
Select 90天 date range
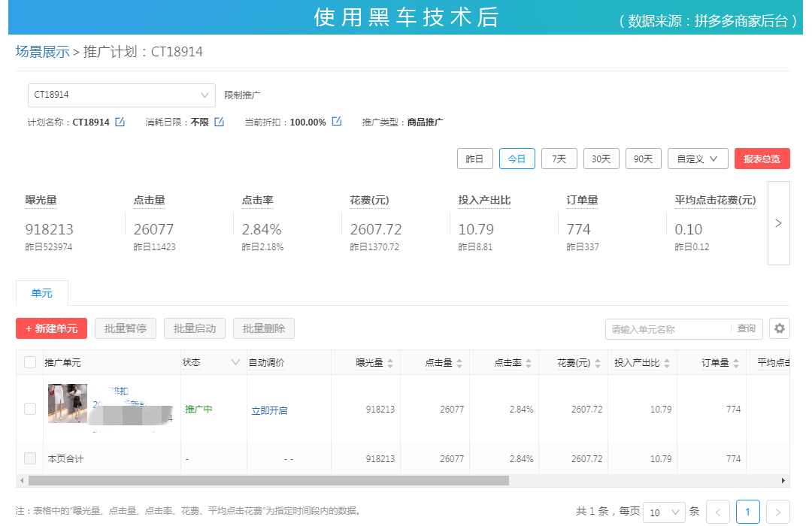pyautogui.click(x=643, y=159)
